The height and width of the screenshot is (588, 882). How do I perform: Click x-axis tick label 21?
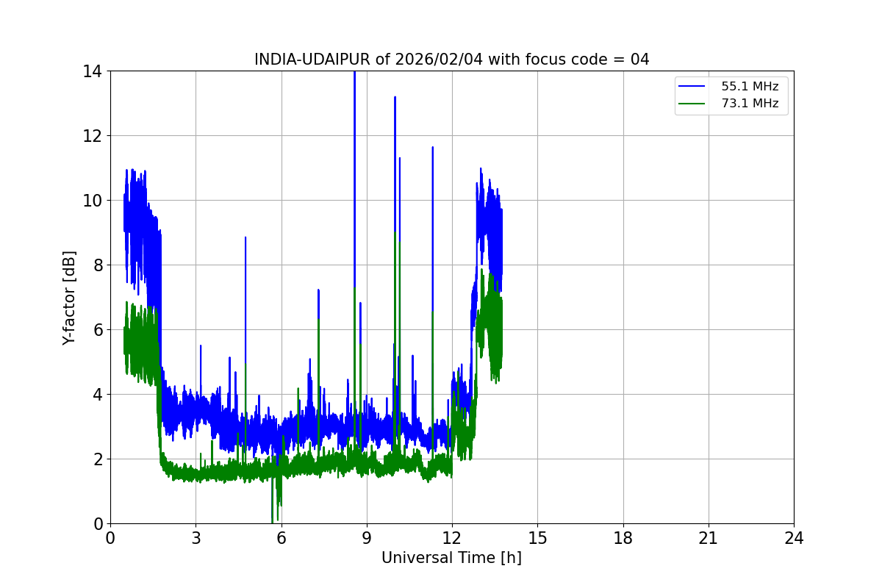(x=709, y=538)
